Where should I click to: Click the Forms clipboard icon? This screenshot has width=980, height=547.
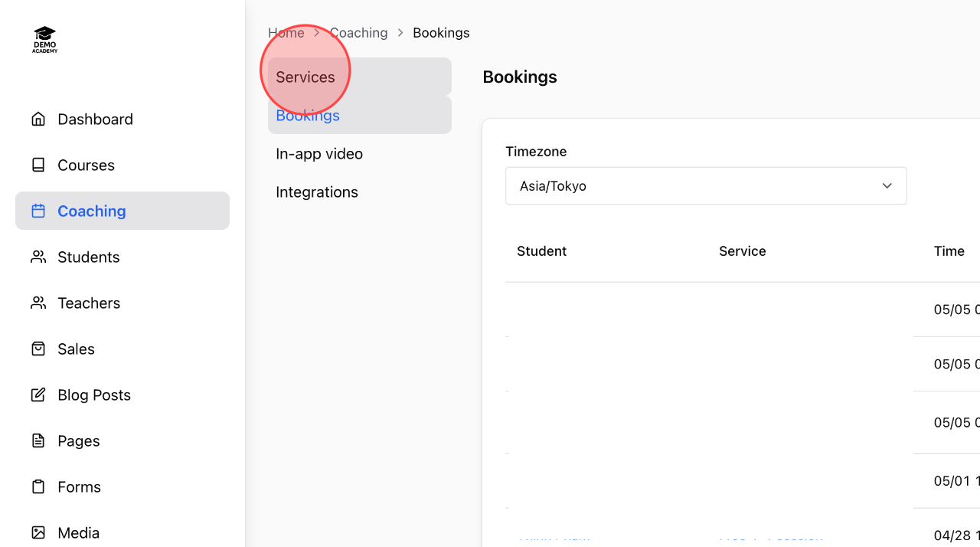(38, 486)
